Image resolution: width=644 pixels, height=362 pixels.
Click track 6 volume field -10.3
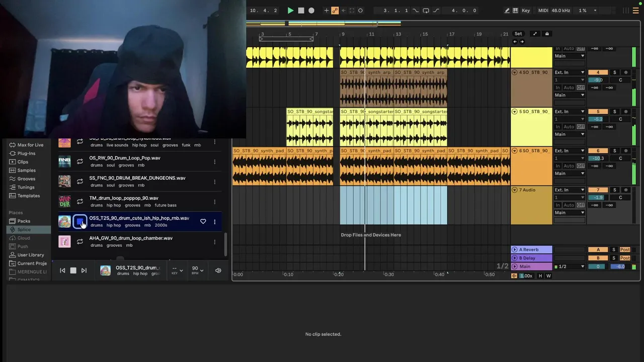coord(598,158)
